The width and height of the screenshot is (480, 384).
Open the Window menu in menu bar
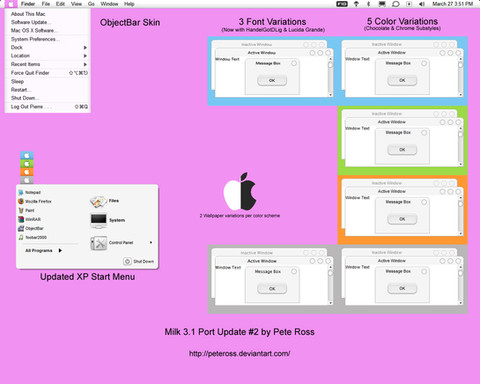point(109,4)
